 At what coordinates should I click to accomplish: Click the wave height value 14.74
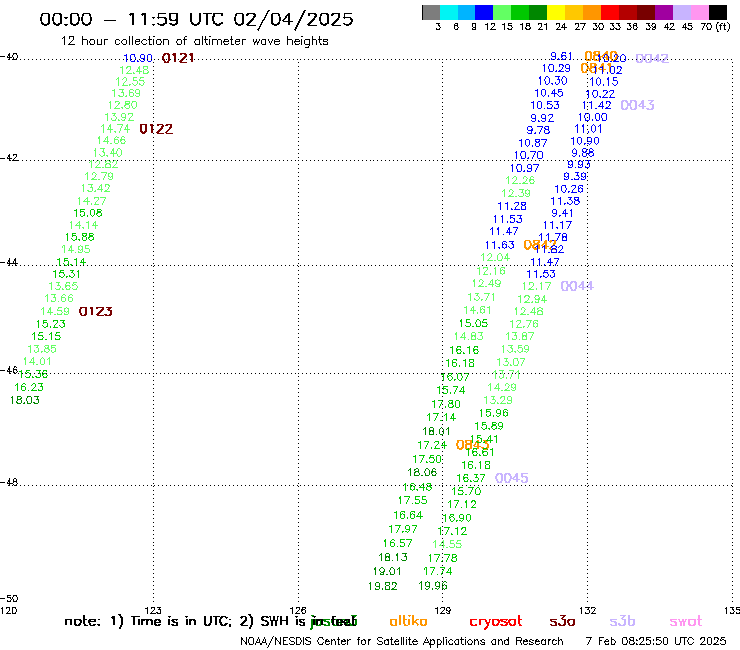click(x=115, y=129)
